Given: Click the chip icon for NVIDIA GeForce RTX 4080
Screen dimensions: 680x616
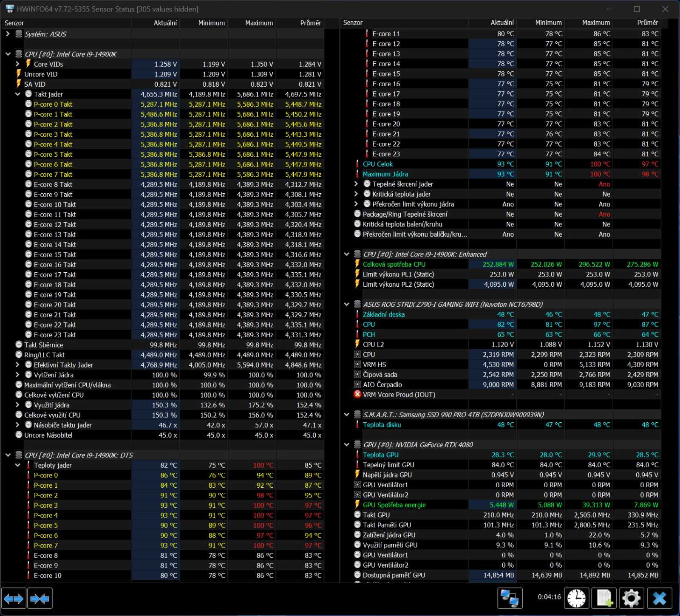Looking at the screenshot, I should coord(357,444).
